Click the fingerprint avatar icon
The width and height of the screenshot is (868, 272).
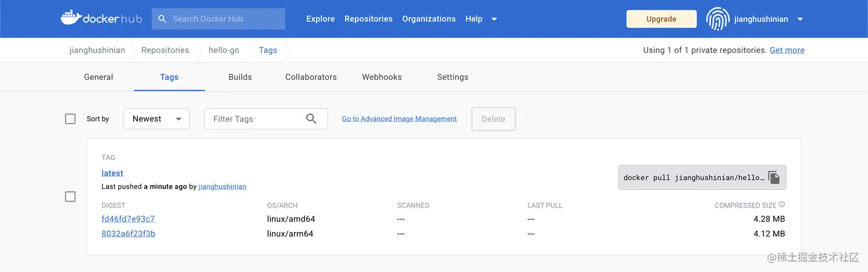(718, 19)
